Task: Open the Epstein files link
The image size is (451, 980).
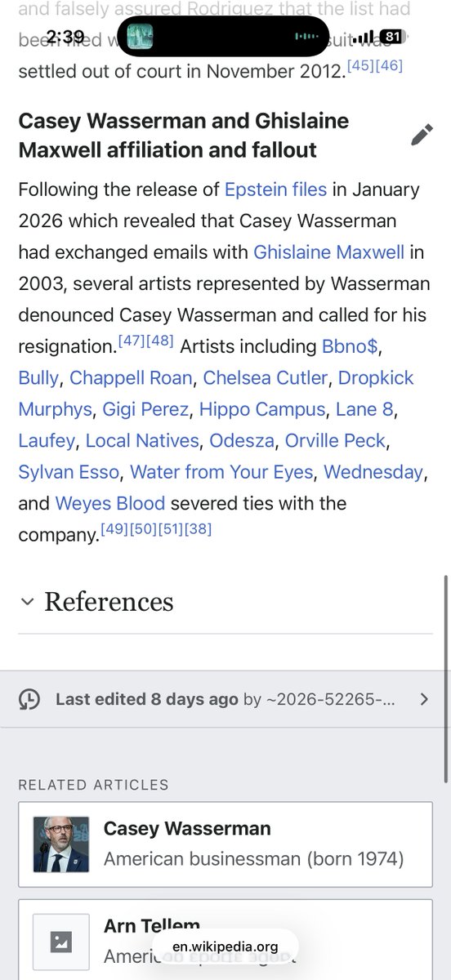Action: coord(275,189)
